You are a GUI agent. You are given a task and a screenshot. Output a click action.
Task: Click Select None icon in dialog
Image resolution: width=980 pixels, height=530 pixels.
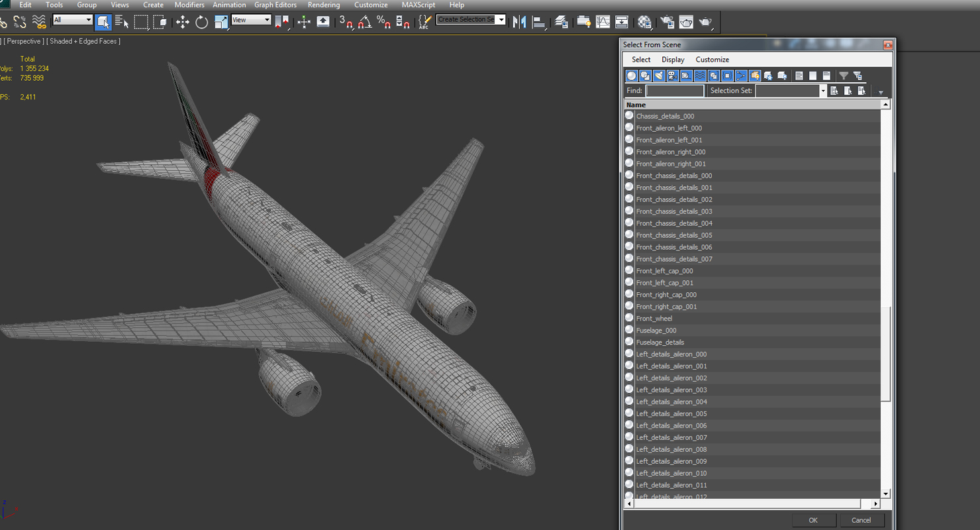point(812,76)
